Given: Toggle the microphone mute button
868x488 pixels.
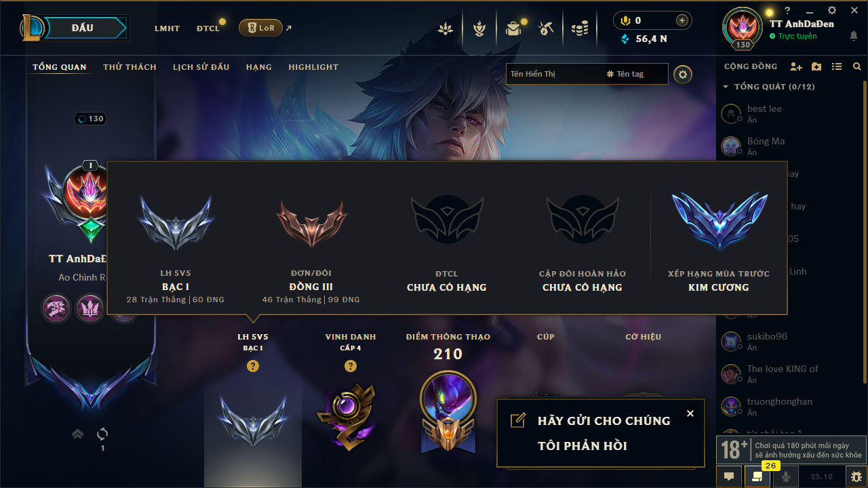Looking at the screenshot, I should 786,476.
